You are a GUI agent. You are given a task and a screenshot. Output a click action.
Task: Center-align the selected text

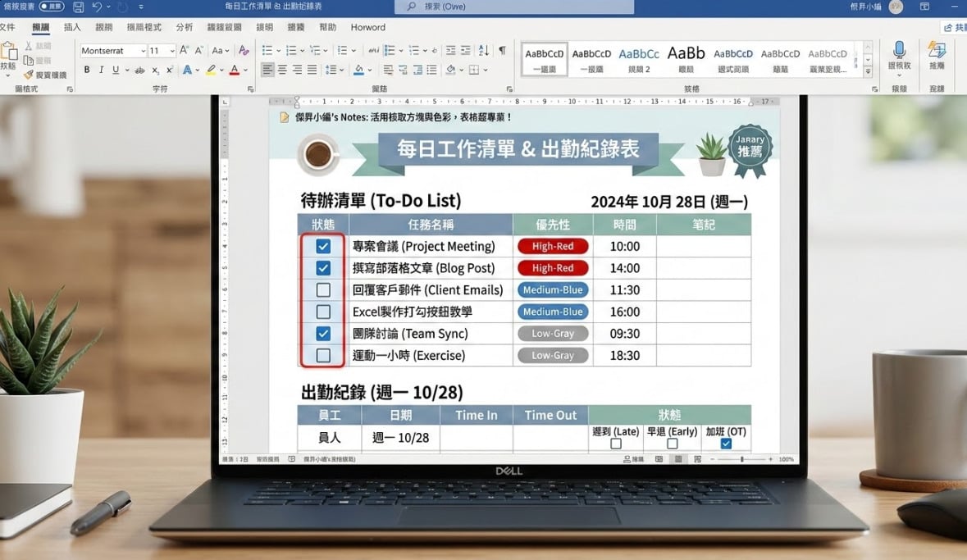[x=281, y=69]
